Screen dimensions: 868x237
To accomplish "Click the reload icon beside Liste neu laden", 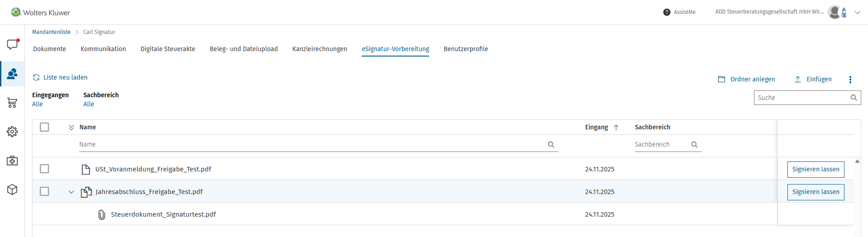I will pyautogui.click(x=36, y=77).
